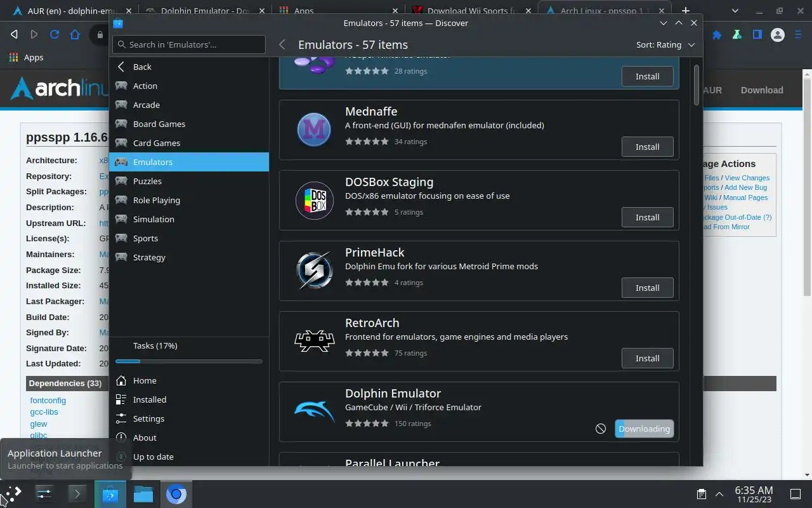Show hidden system tray icons

pos(719,494)
